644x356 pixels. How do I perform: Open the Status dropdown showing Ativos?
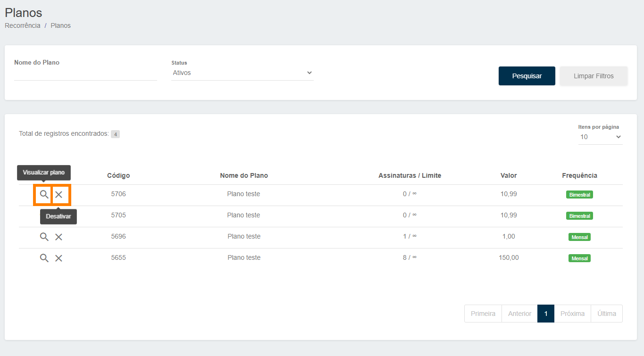pos(242,73)
